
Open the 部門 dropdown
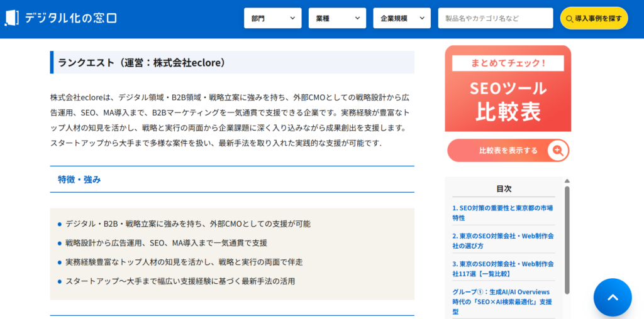point(272,18)
